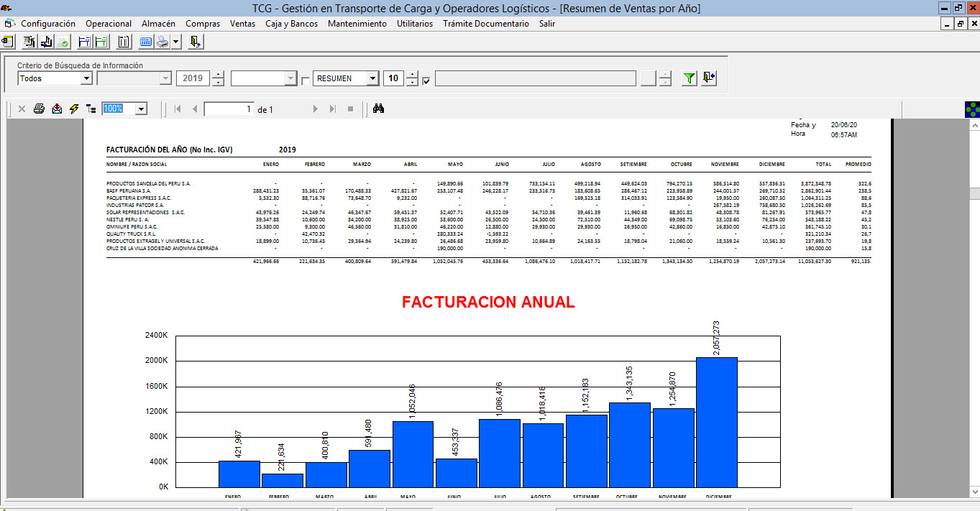Click the vertical scrollbar down arrow
This screenshot has height=511, width=980.
974,492
